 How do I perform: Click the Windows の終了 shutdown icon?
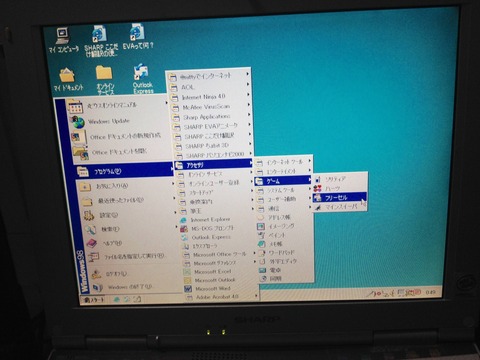[97, 287]
